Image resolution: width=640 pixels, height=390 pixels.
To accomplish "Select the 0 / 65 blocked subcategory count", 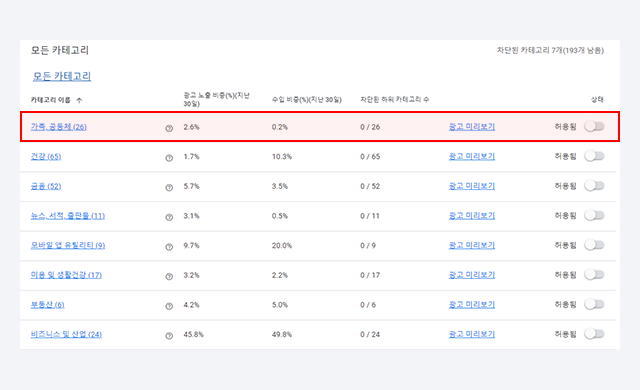I will 370,157.
